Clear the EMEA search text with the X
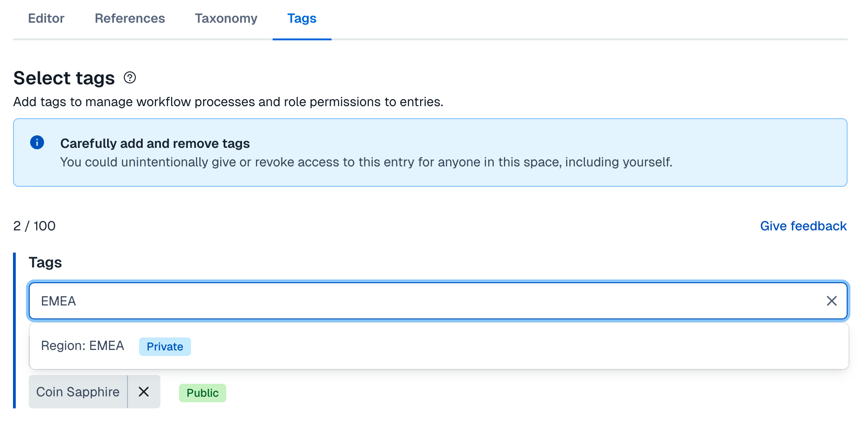The width and height of the screenshot is (868, 432). (831, 301)
